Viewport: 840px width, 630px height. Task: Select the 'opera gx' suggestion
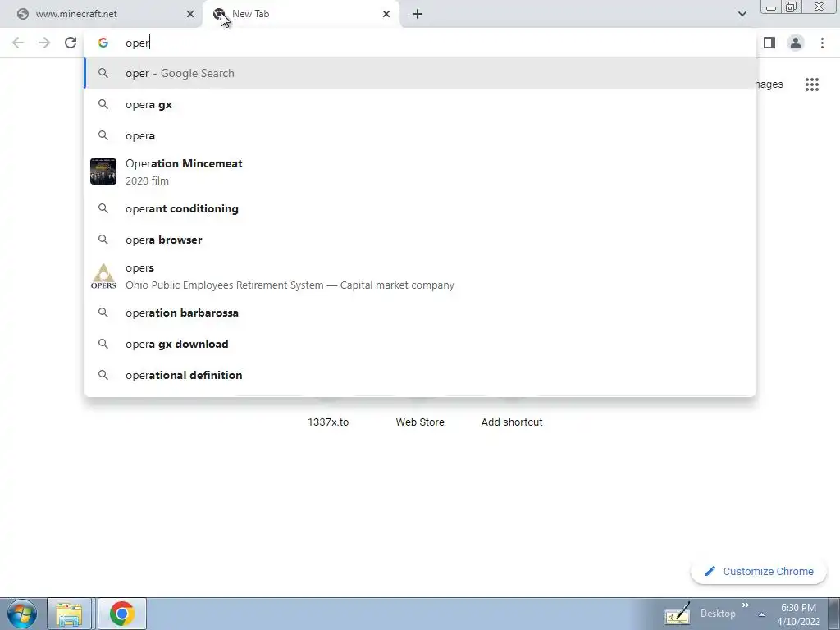(x=420, y=104)
